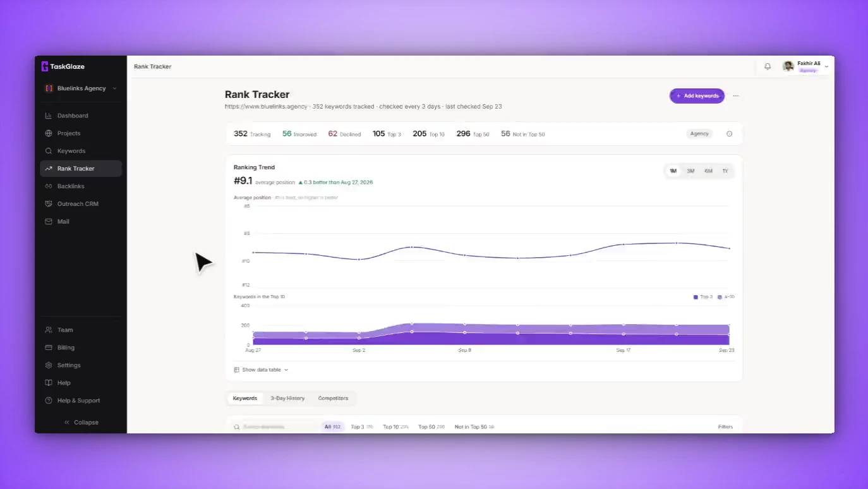Toggle the Top 3 legend series
The image size is (868, 489).
(703, 297)
